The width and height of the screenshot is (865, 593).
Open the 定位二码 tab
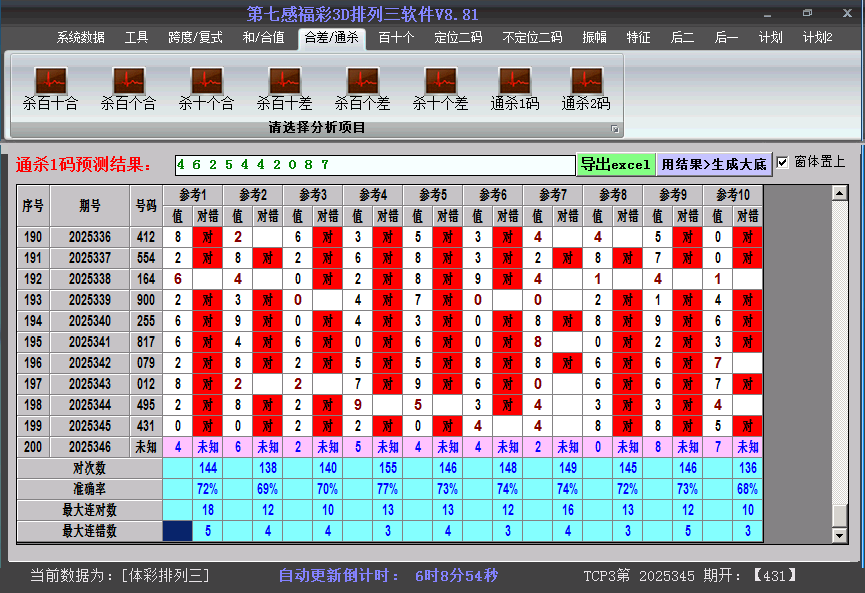point(458,38)
